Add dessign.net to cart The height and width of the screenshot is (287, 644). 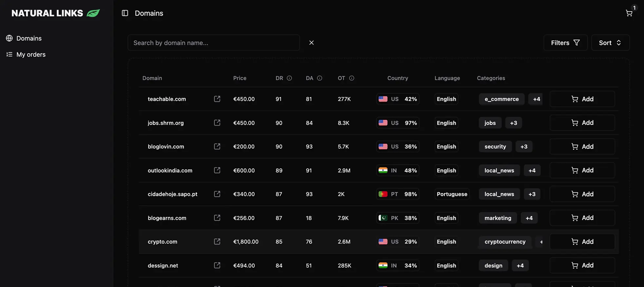click(582, 265)
